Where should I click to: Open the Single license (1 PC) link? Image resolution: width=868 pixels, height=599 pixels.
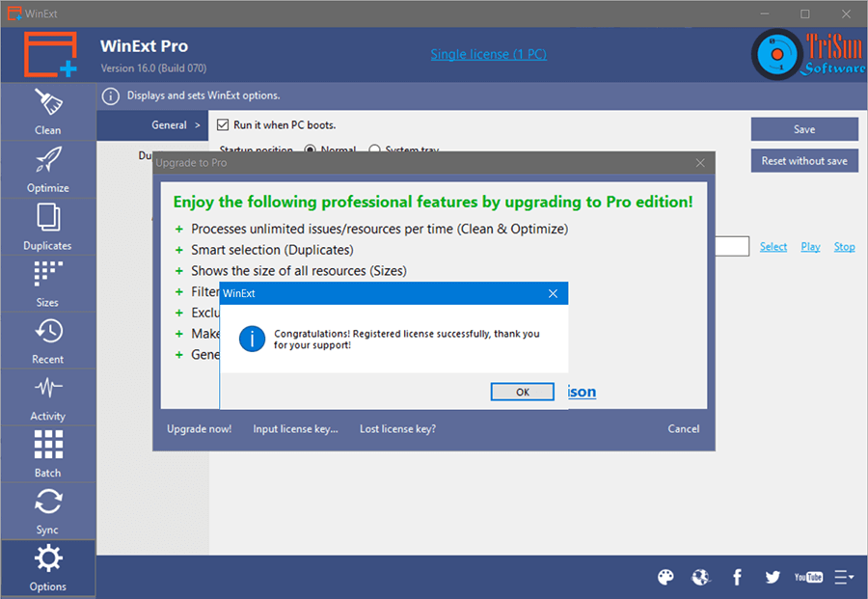pos(488,54)
